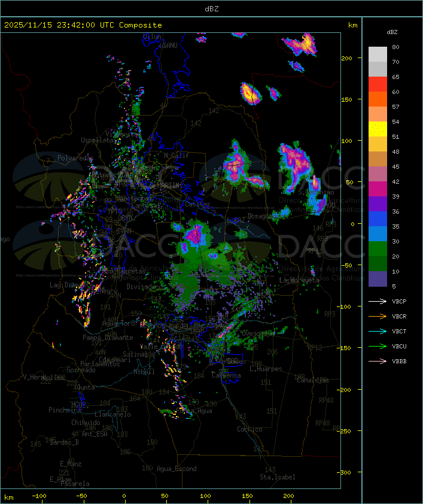This screenshot has width=423, height=504.
Task: Pick the dotted yellow 51-54 dBZ swatch
Action: pos(378,129)
